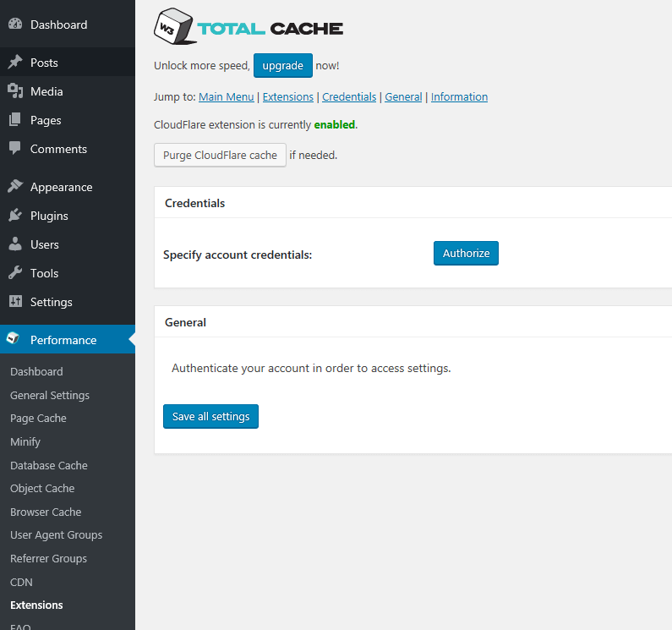Viewport: 672px width, 630px height.
Task: Click the Comments speech bubble icon
Action: [15, 148]
